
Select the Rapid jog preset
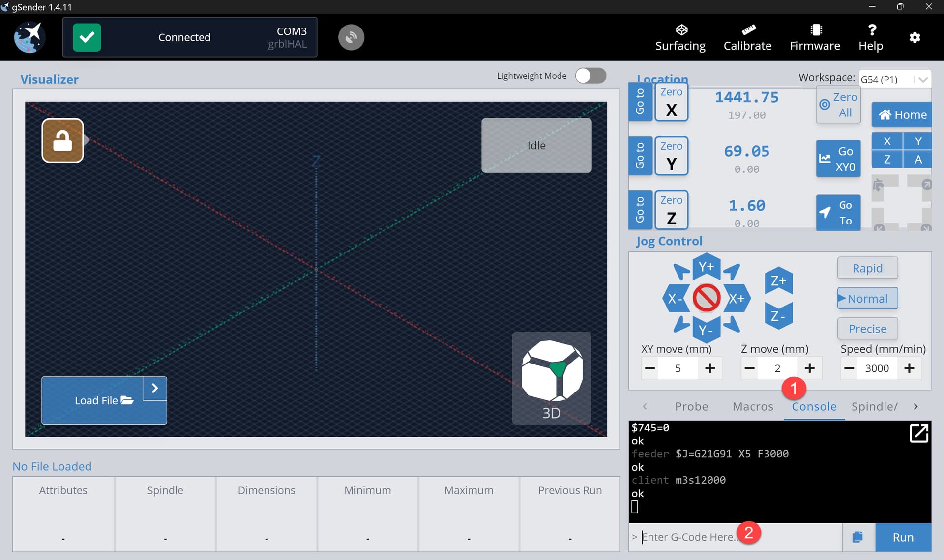pyautogui.click(x=867, y=268)
